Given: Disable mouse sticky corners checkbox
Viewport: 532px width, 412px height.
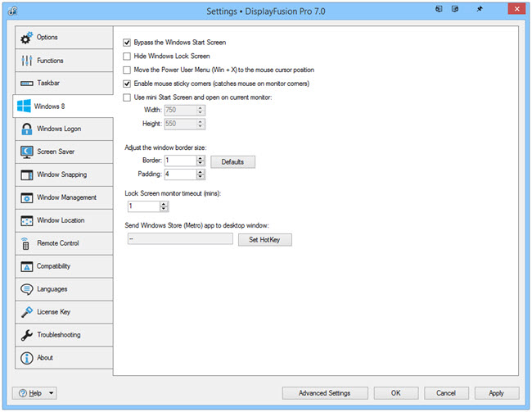Looking at the screenshot, I should point(127,84).
